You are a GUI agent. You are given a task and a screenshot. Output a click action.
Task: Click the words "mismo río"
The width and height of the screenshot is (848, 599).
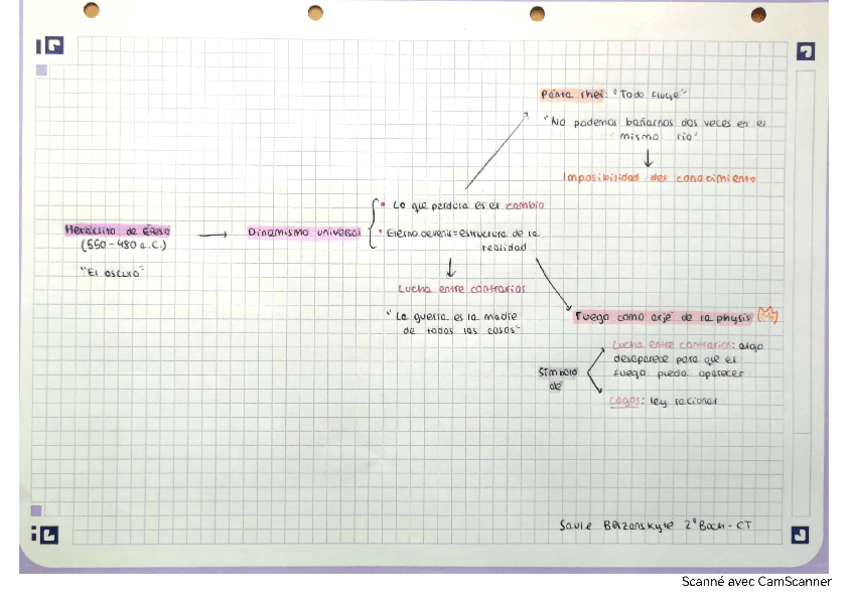(x=658, y=137)
